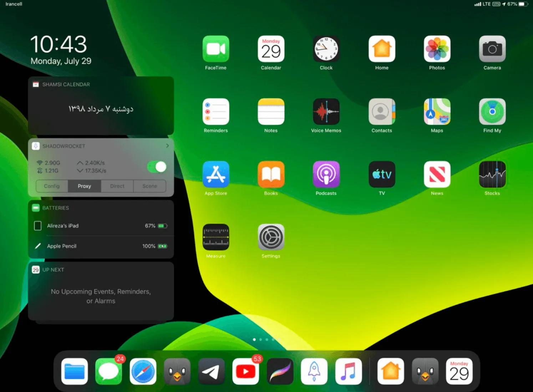
Task: Open the Notes app
Action: click(x=271, y=112)
